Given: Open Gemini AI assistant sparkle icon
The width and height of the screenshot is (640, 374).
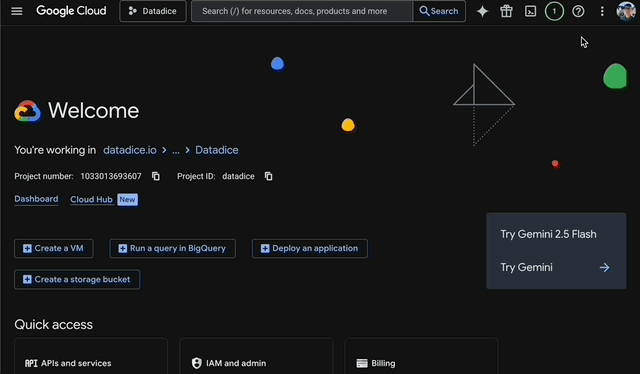Looking at the screenshot, I should point(482,11).
